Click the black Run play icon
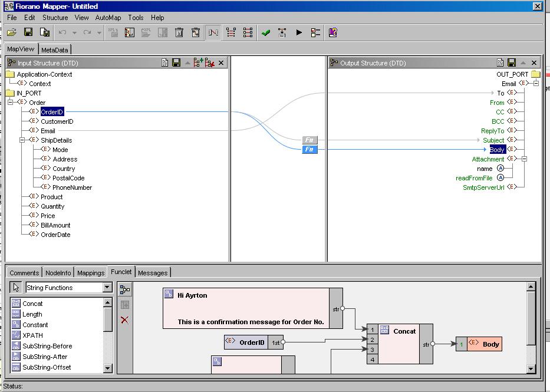 point(299,32)
